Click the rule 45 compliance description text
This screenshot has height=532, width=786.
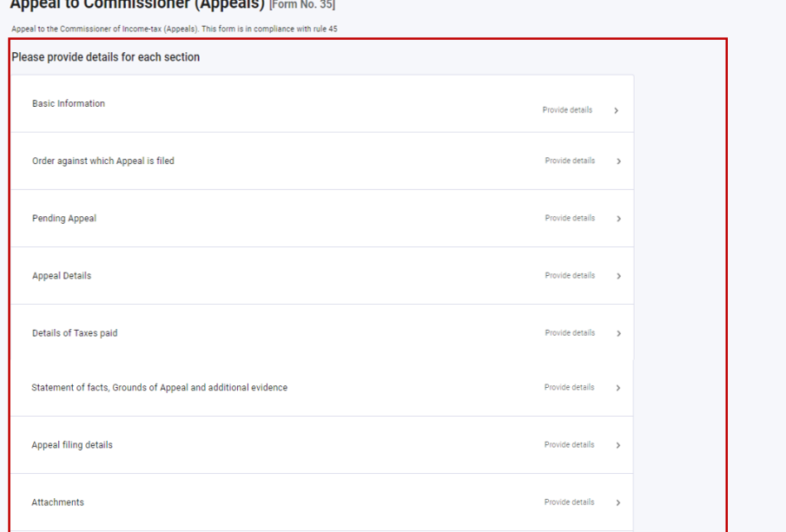175,29
